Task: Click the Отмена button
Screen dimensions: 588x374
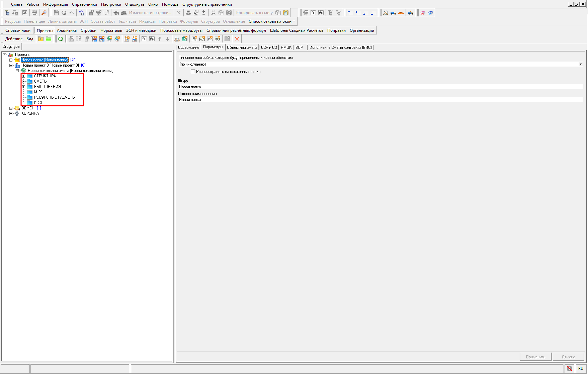Action: pyautogui.click(x=568, y=357)
